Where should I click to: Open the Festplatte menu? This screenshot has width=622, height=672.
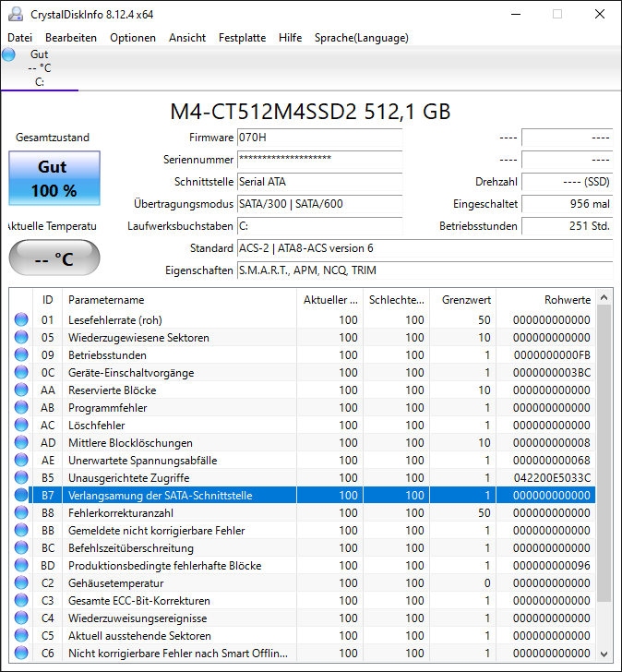[242, 38]
